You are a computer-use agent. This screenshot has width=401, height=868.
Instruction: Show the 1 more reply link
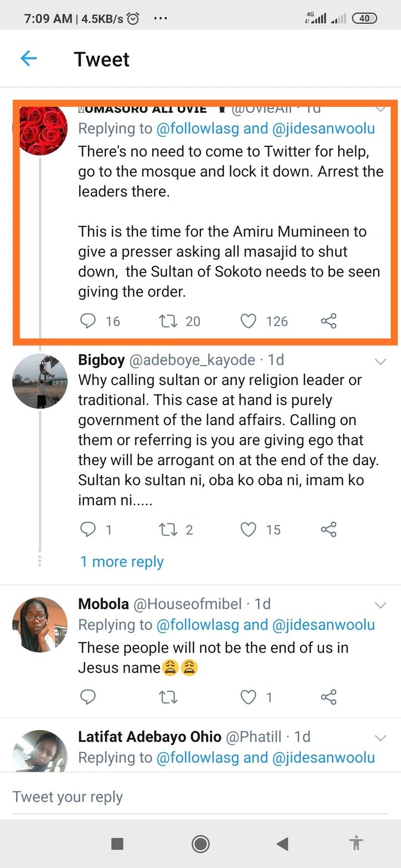tap(122, 561)
